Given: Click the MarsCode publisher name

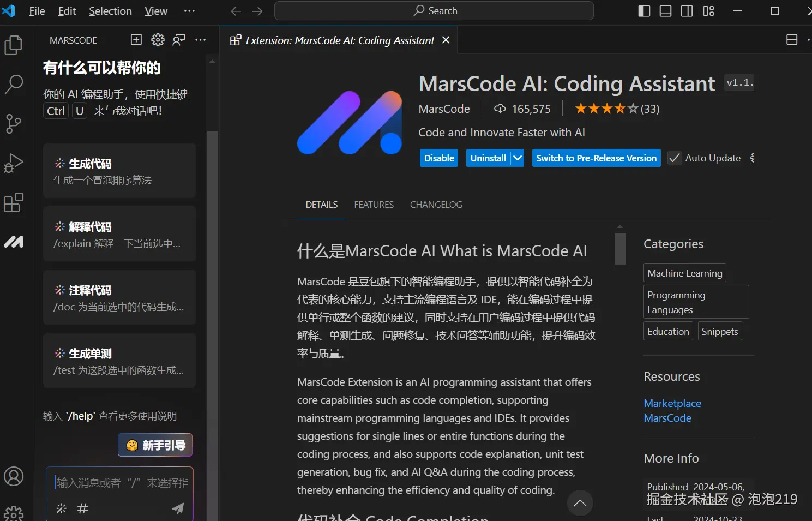Looking at the screenshot, I should [x=444, y=109].
